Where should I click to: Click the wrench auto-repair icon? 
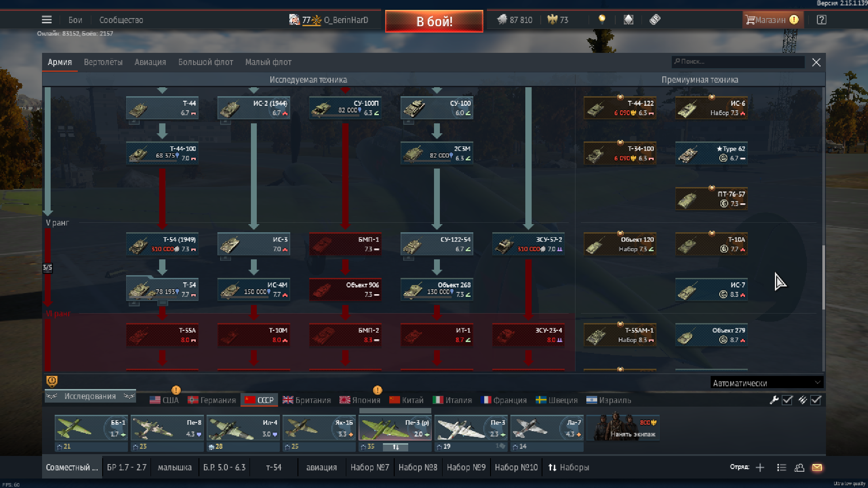[x=774, y=400]
